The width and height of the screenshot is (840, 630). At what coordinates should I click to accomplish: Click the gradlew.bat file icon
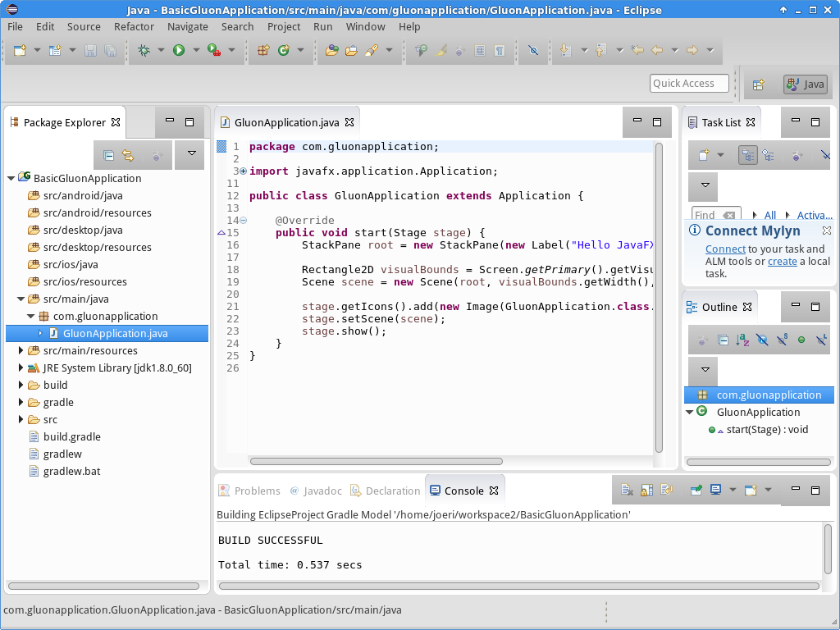[34, 472]
